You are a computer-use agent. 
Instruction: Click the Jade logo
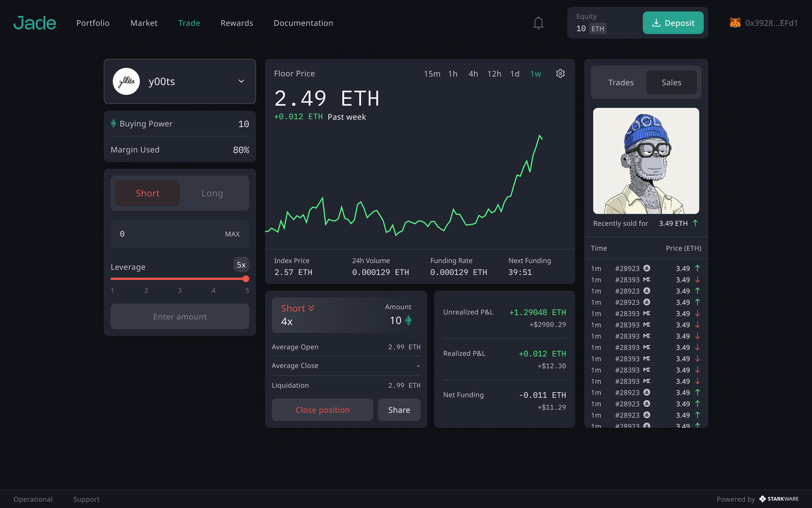(x=35, y=23)
